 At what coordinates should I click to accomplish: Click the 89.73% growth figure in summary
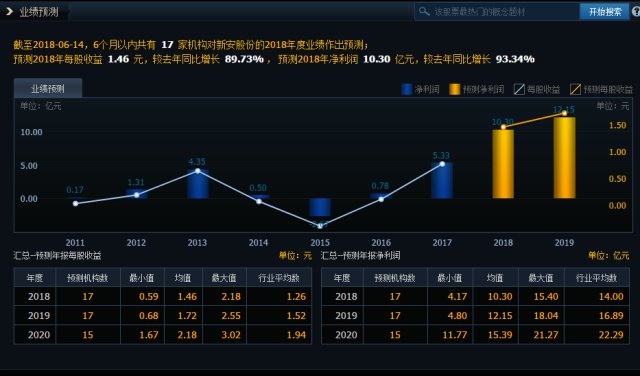coord(244,59)
